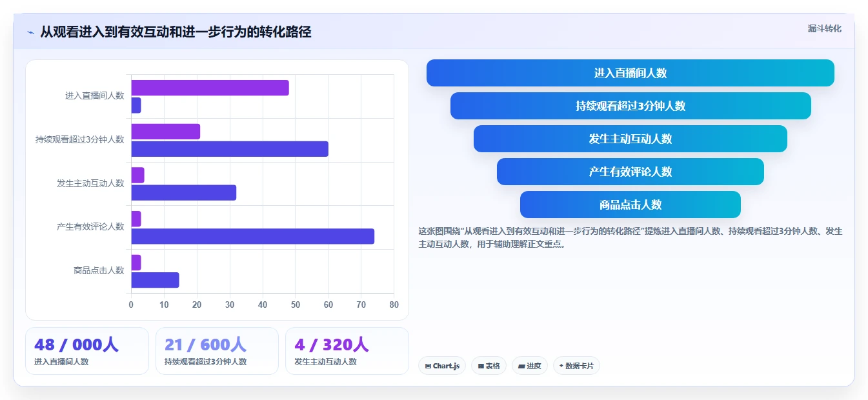Click 发生主动互动人数 caption under 4 / 320人
Image resolution: width=868 pixels, height=400 pixels.
[325, 362]
